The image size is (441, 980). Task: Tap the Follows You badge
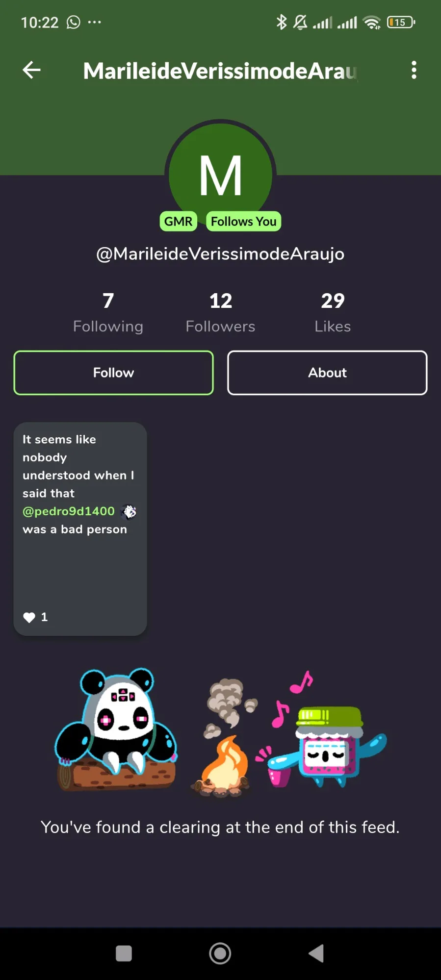(x=243, y=222)
